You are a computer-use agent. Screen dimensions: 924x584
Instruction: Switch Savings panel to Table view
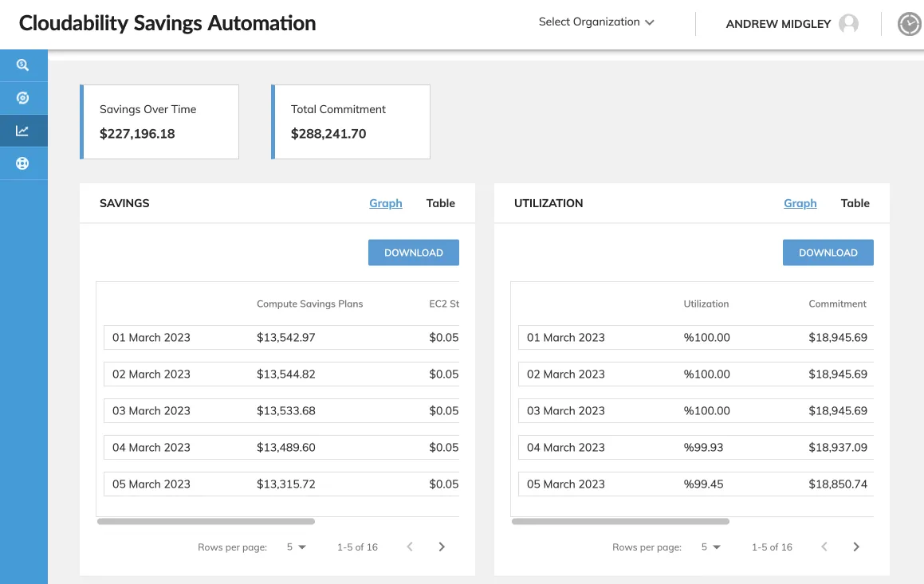[x=441, y=203]
